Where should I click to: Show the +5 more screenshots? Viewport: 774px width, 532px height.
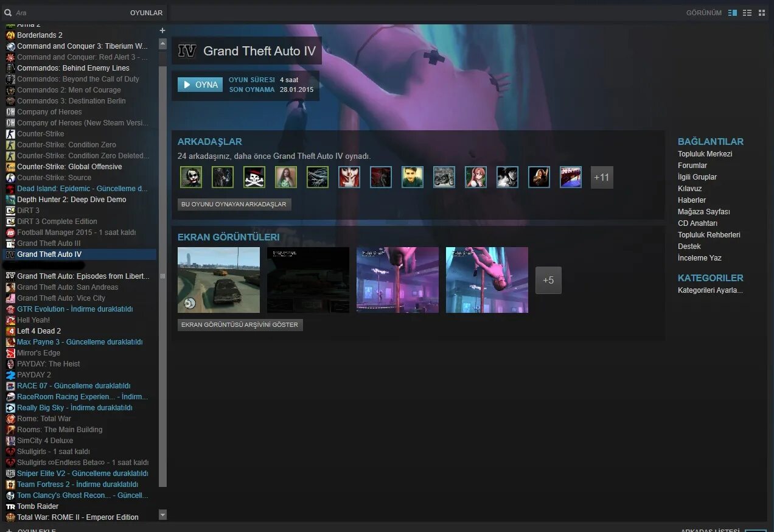point(548,280)
